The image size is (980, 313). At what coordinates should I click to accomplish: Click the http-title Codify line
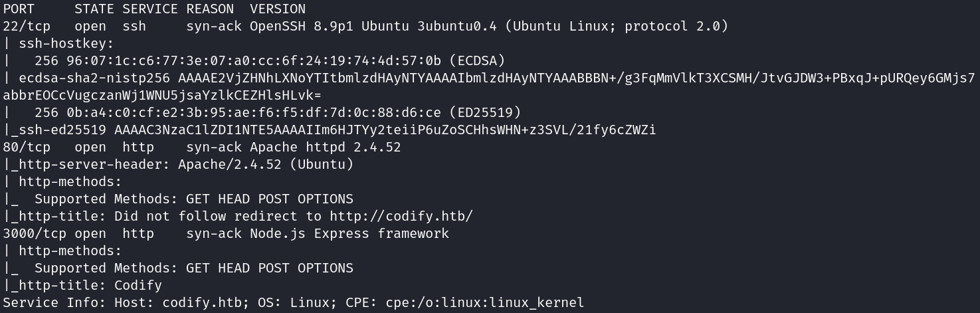coord(82,286)
